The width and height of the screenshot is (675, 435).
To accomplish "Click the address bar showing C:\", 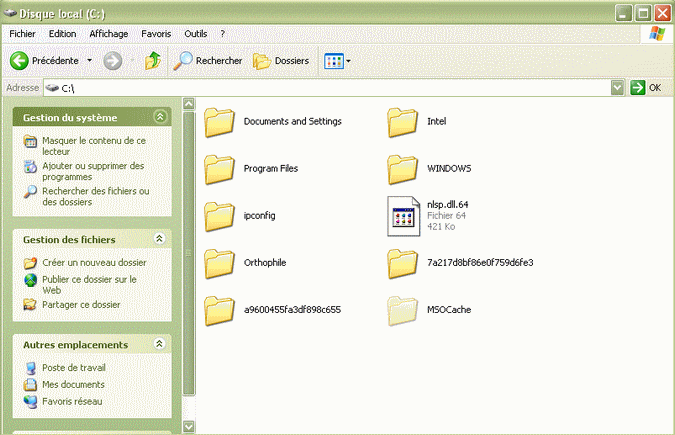I will click(x=327, y=88).
